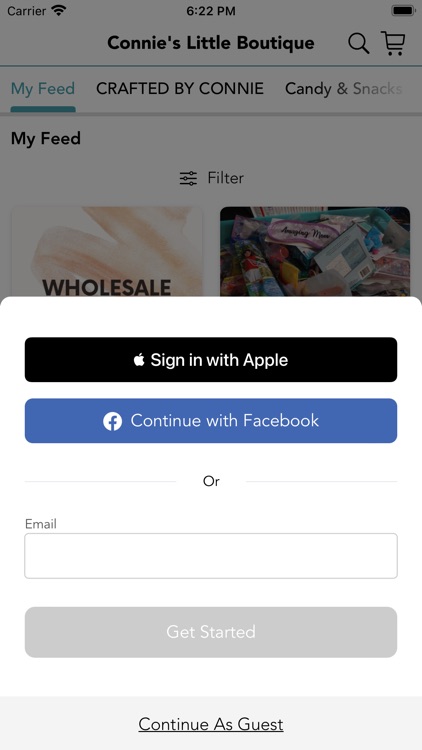Switch to the CRAFTED BY CONNIE tab

[180, 89]
